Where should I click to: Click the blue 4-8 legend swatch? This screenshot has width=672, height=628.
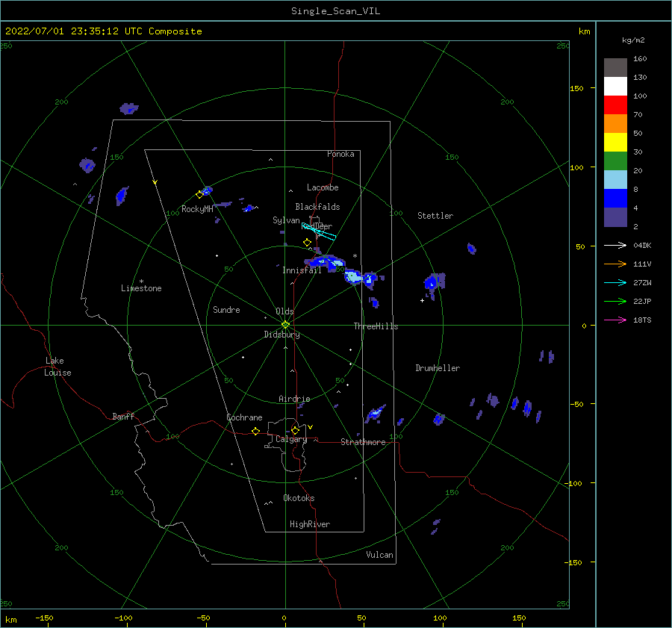tap(615, 198)
